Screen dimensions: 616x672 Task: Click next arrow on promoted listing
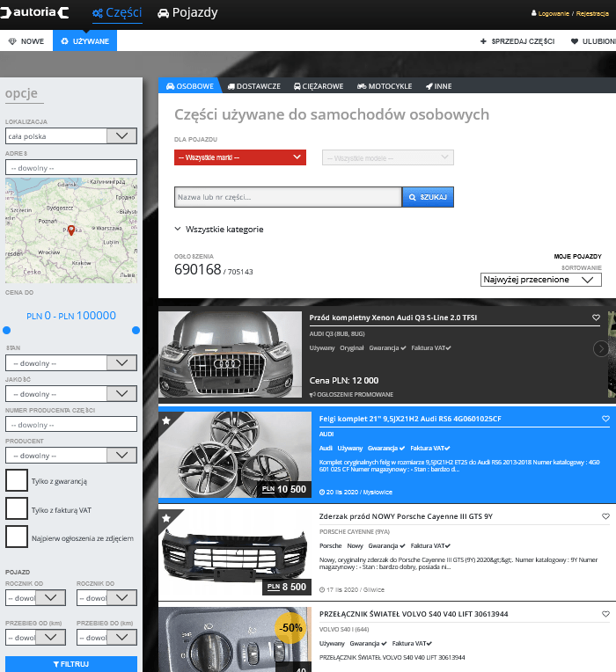point(600,349)
